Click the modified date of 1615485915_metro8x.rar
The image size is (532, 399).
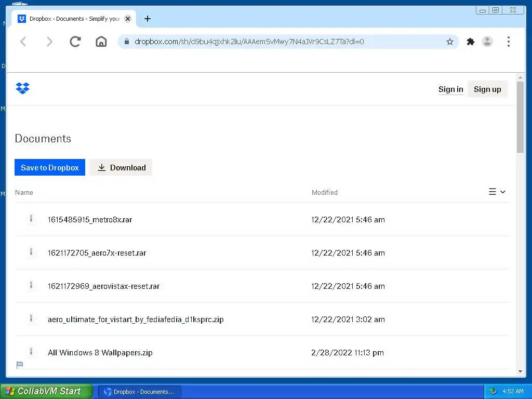(348, 220)
